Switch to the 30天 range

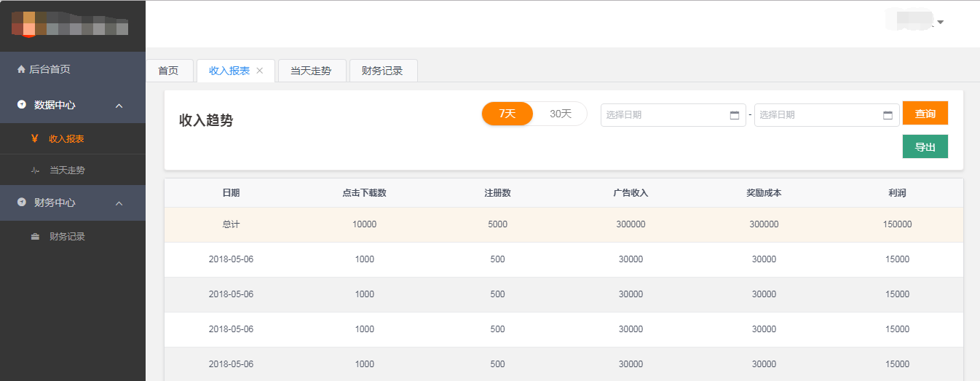[x=561, y=114]
